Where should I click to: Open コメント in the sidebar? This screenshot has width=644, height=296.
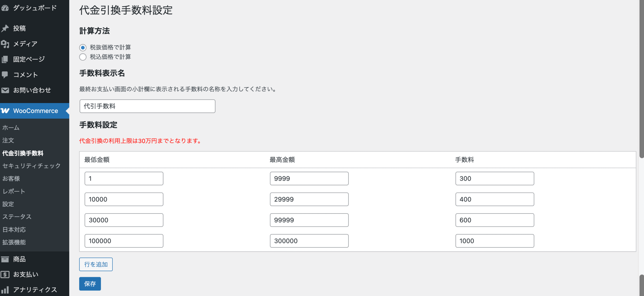[x=35, y=75]
